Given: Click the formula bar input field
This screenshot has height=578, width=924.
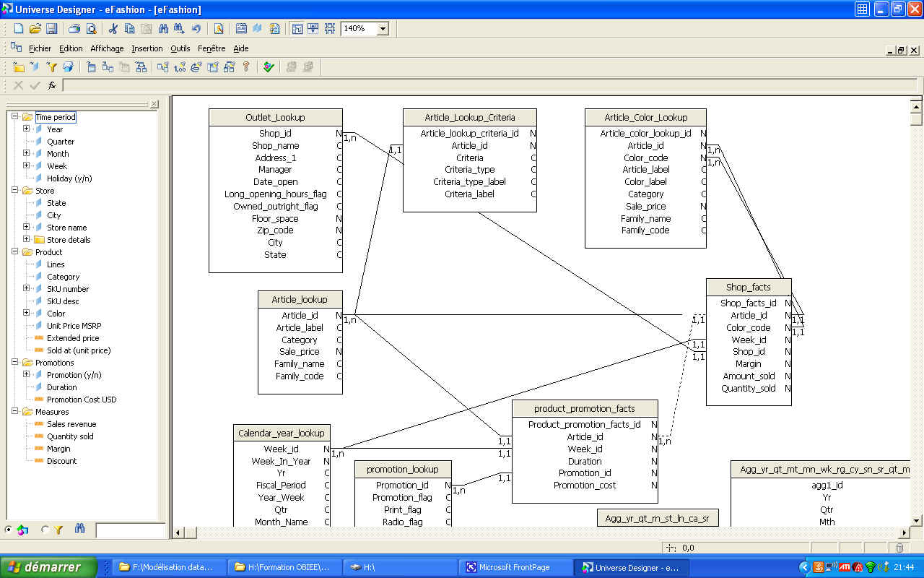Looking at the screenshot, I should 491,85.
